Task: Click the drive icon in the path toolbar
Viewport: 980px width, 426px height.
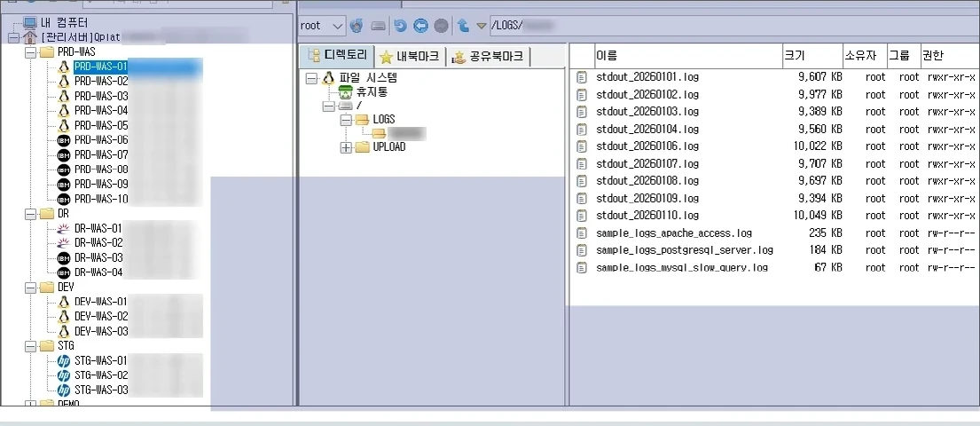Action: point(378,26)
